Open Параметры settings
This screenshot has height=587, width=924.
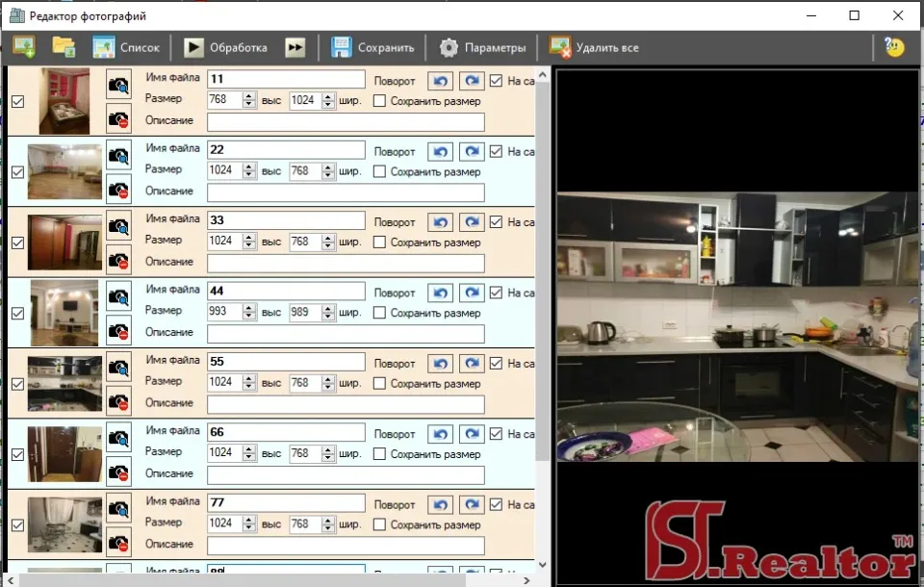(482, 48)
